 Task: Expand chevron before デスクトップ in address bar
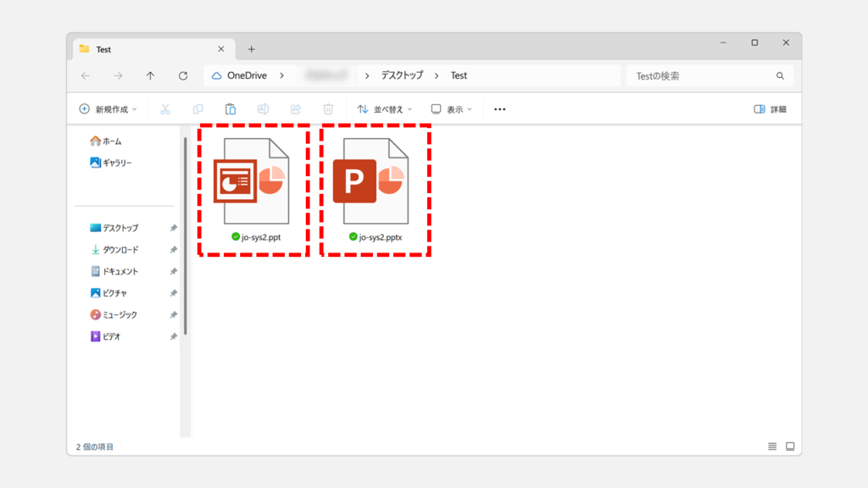pyautogui.click(x=367, y=75)
